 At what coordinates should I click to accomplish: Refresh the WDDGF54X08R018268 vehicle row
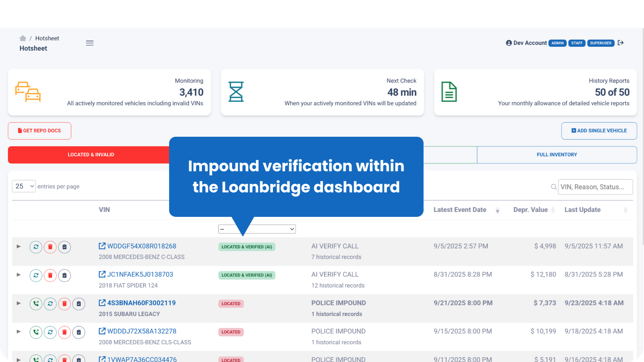point(36,247)
